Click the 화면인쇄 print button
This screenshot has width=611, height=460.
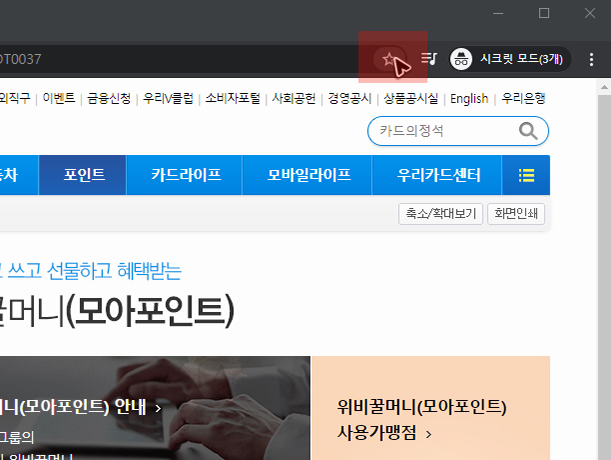[x=516, y=214]
